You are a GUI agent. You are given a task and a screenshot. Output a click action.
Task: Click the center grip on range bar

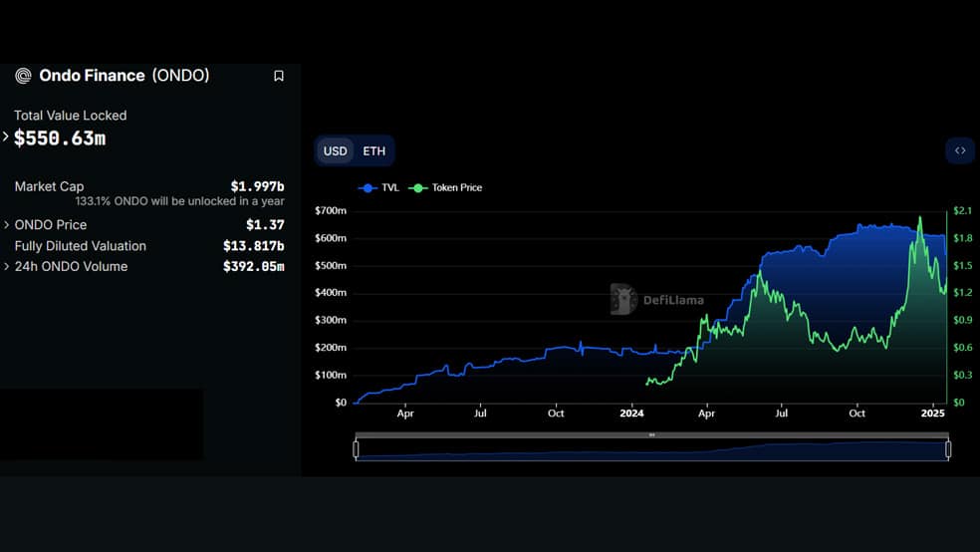coord(652,434)
